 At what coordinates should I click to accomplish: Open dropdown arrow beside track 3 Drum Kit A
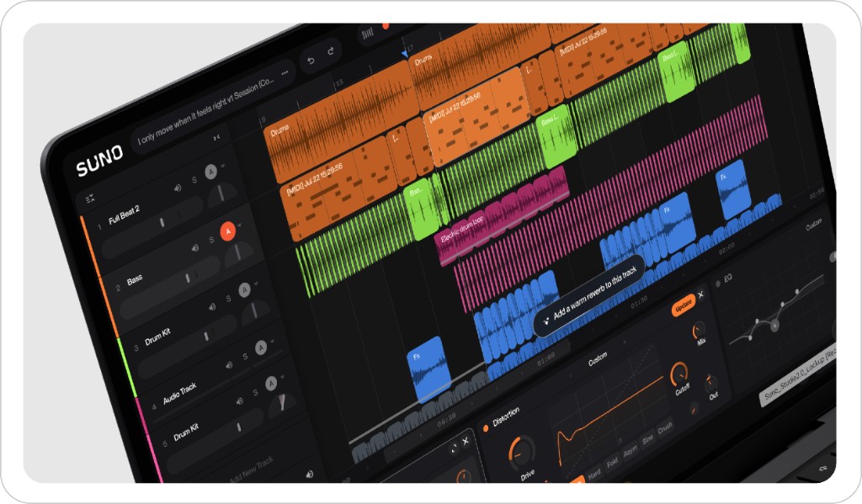pos(256,283)
